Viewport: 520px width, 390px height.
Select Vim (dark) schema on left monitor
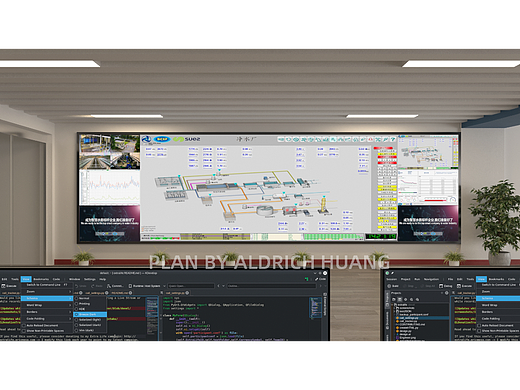pyautogui.click(x=90, y=330)
